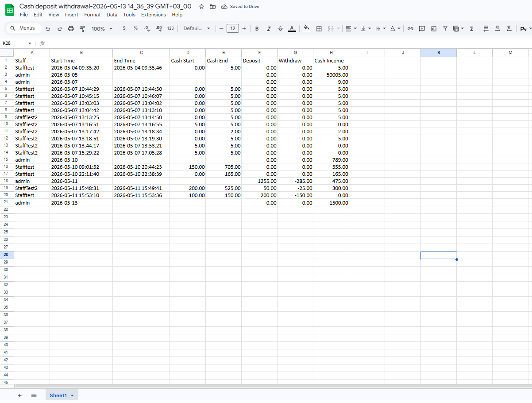The height and width of the screenshot is (403, 532).
Task: Open Sheet1 tab options arrow
Action: click(x=72, y=395)
